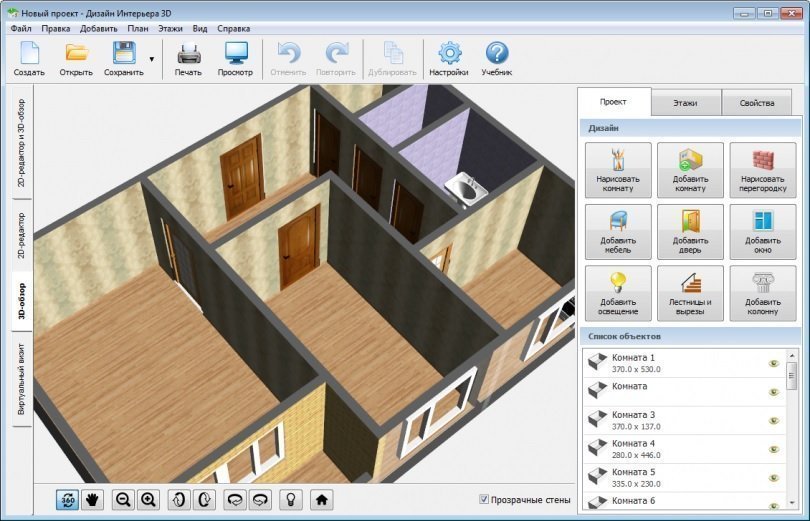Click the light bulb lighting icon
This screenshot has width=810, height=521.
tap(291, 499)
